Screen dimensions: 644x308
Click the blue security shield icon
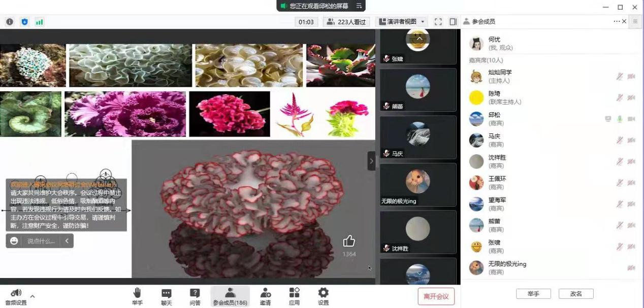tap(24, 22)
